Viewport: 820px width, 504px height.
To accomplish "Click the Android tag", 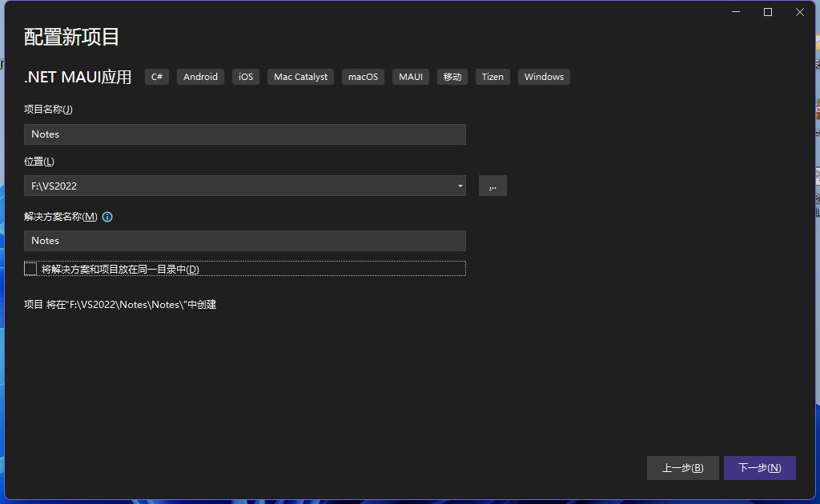I will click(200, 77).
